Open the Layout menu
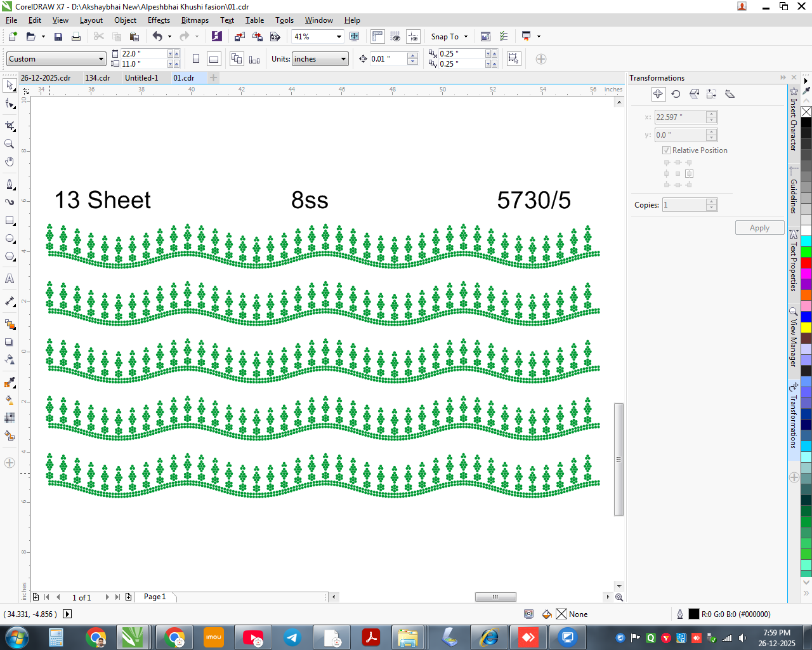Viewport: 812px width, 650px height. [x=91, y=20]
